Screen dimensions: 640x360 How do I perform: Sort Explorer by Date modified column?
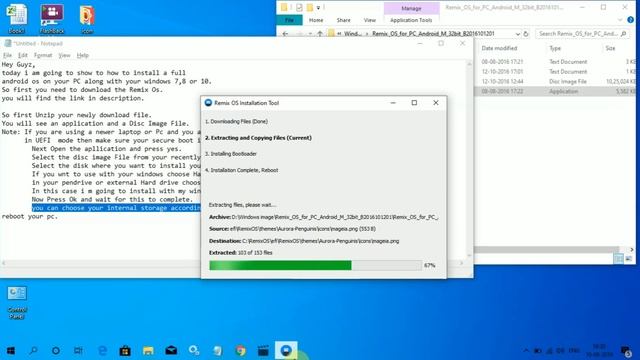499,48
